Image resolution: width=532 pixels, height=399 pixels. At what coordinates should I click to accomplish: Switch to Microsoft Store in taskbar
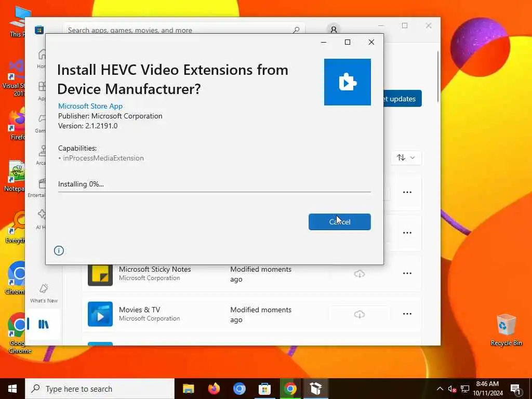[264, 389]
